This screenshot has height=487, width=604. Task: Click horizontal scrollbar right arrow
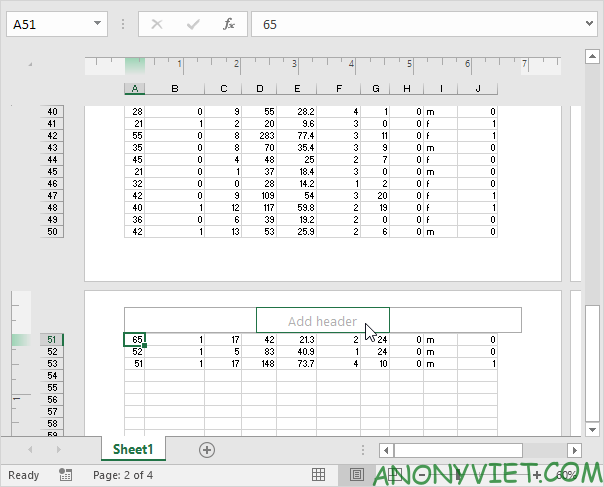pyautogui.click(x=574, y=450)
